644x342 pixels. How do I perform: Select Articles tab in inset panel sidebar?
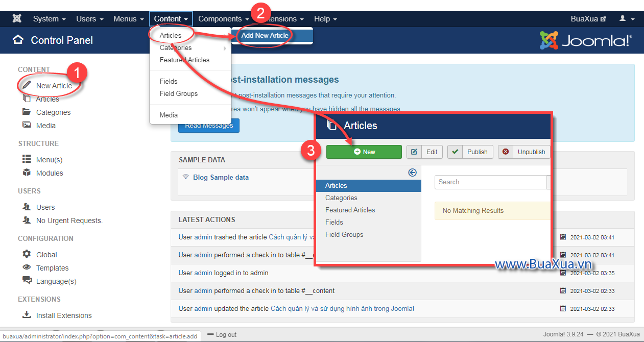point(369,185)
